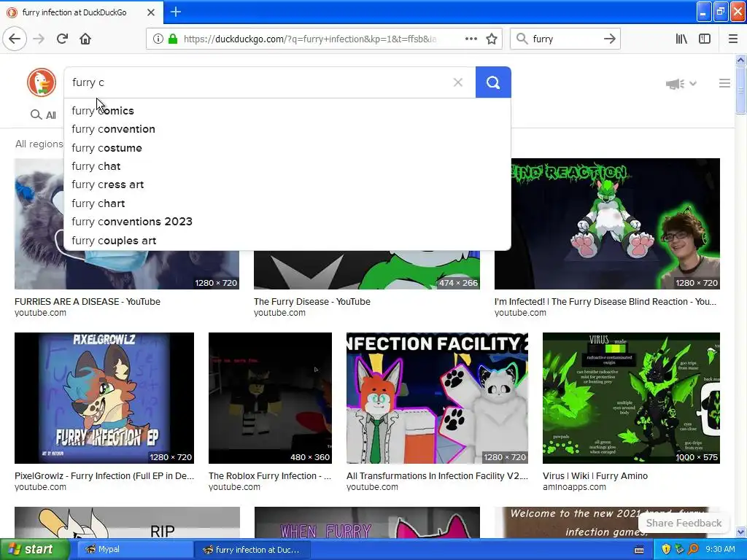Toggle the sidebar view icon
The width and height of the screenshot is (747, 560).
tap(705, 39)
